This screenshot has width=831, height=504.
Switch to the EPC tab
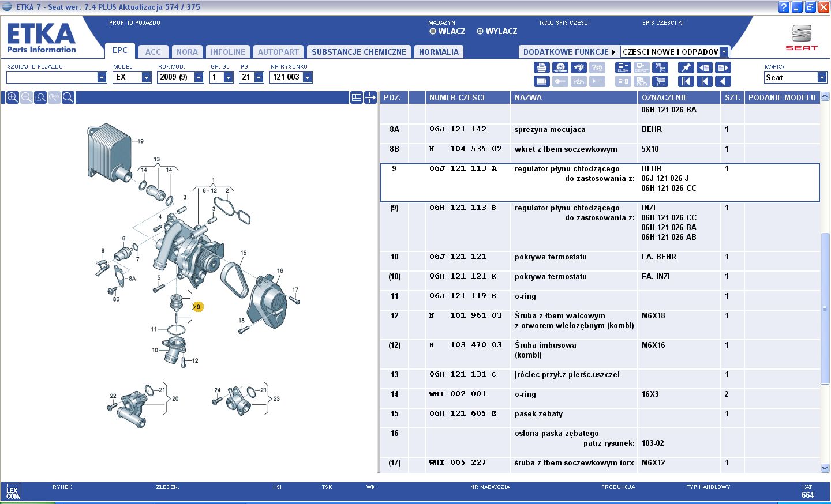pyautogui.click(x=120, y=51)
